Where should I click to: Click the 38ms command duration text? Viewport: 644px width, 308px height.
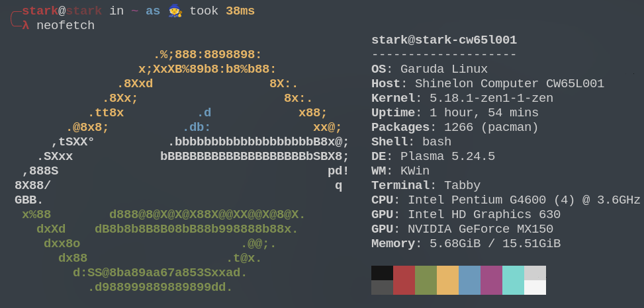click(240, 11)
